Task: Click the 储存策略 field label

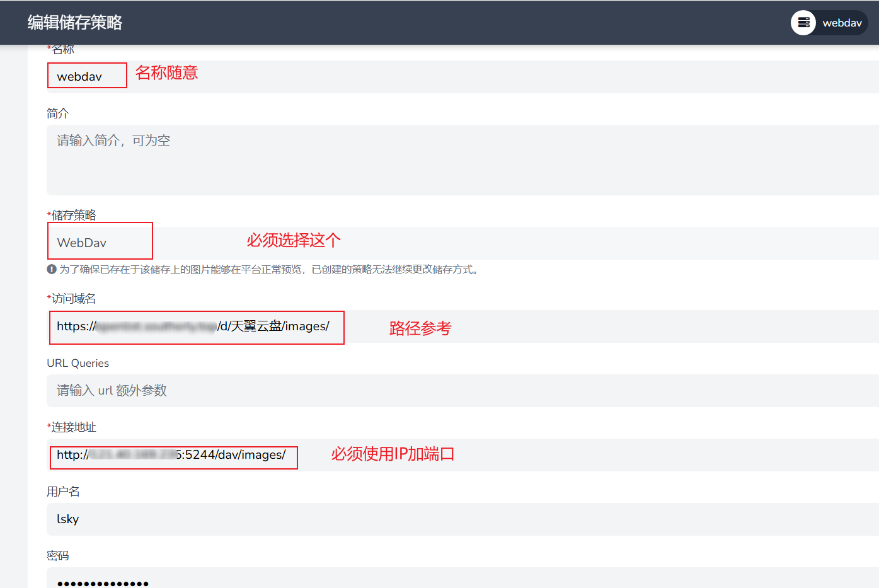Action: coord(73,216)
